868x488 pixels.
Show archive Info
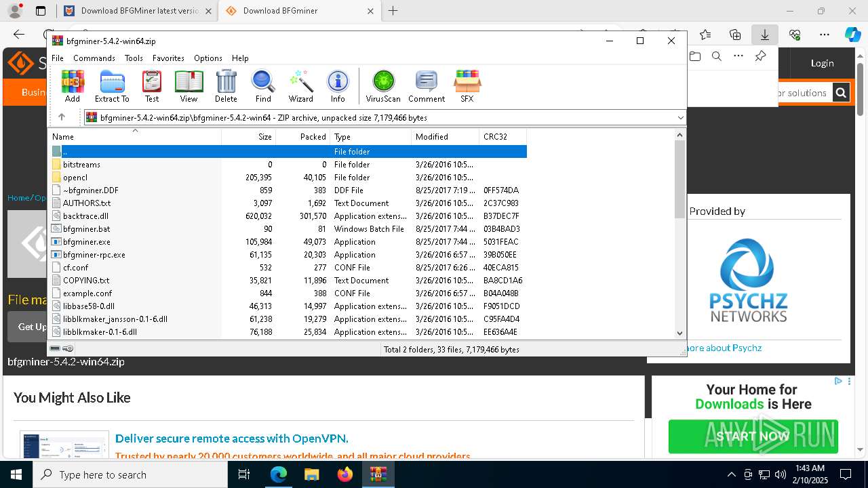pyautogui.click(x=338, y=86)
